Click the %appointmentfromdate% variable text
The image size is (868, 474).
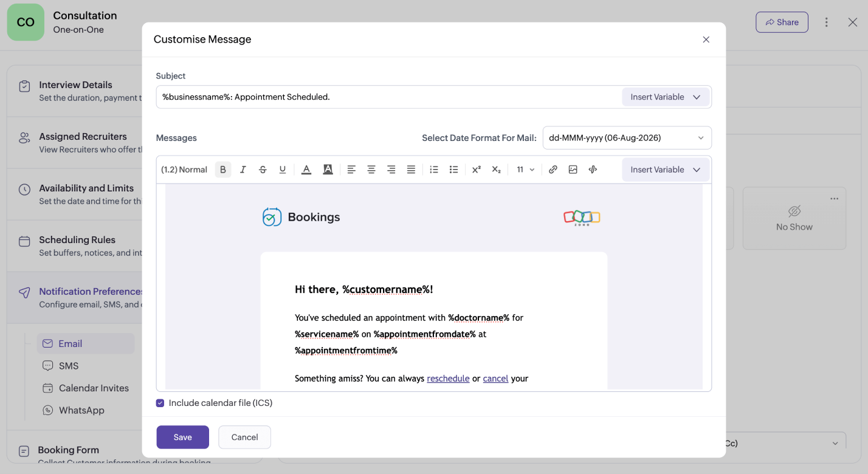click(425, 334)
